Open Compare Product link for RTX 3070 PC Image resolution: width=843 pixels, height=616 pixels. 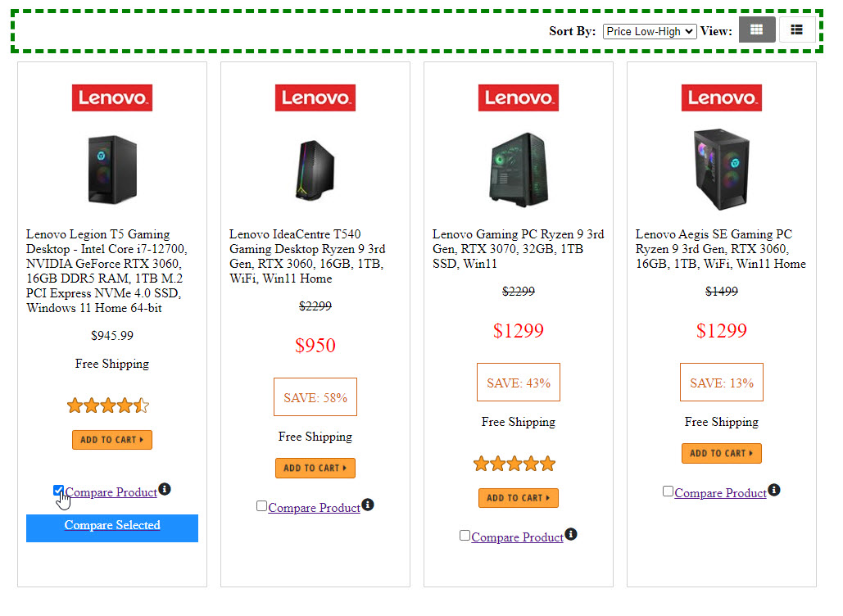coord(517,537)
